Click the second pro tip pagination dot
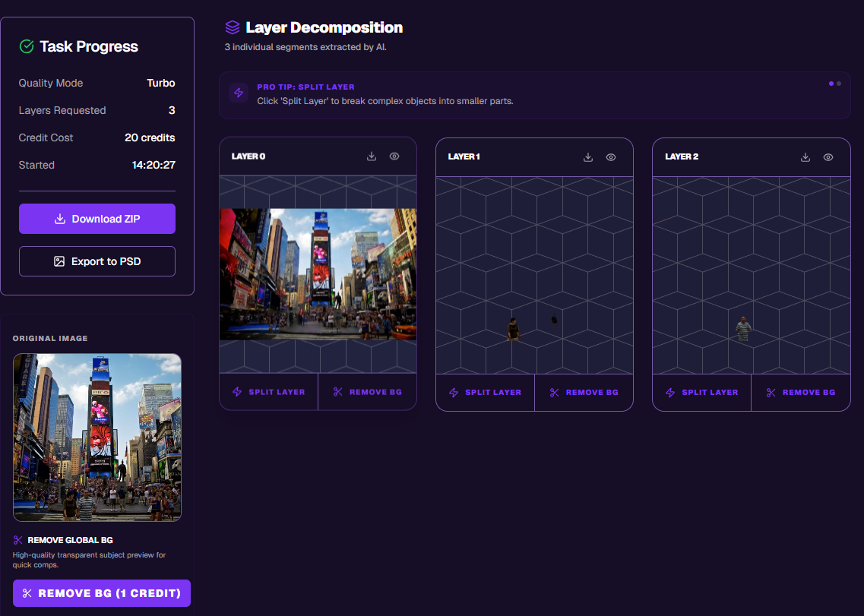The image size is (864, 616). coord(839,84)
